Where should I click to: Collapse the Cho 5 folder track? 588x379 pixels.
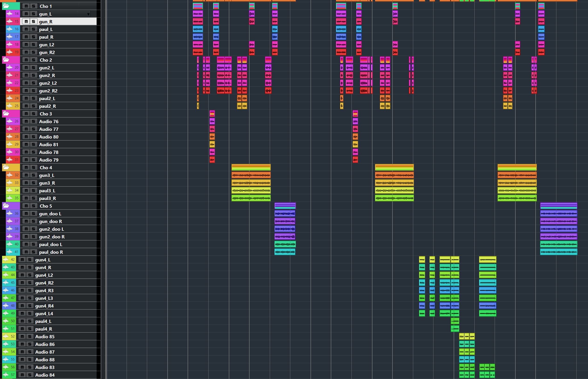pyautogui.click(x=6, y=206)
